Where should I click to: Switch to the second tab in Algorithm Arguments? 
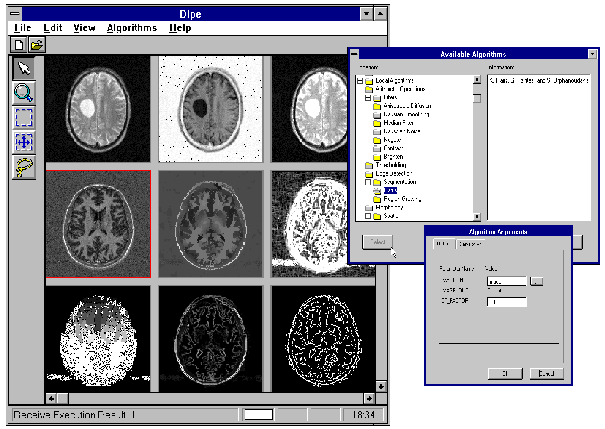click(x=470, y=245)
